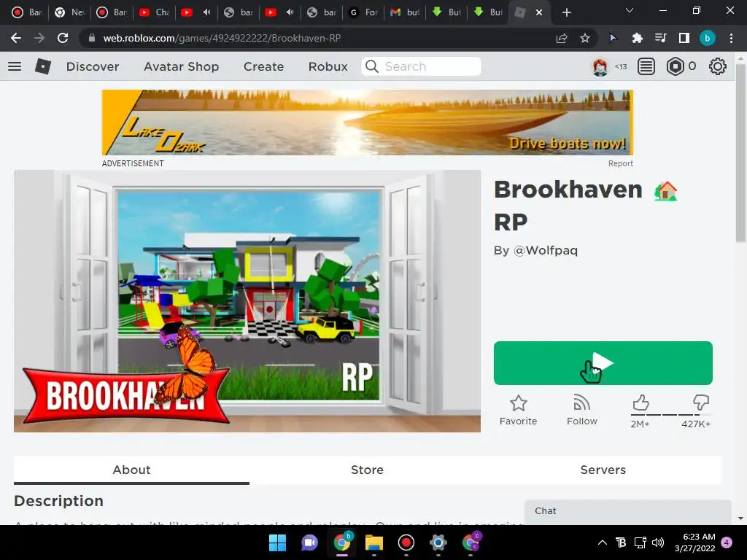Viewport: 747px width, 560px height.
Task: Bookmark this page with star icon
Action: coord(585,38)
